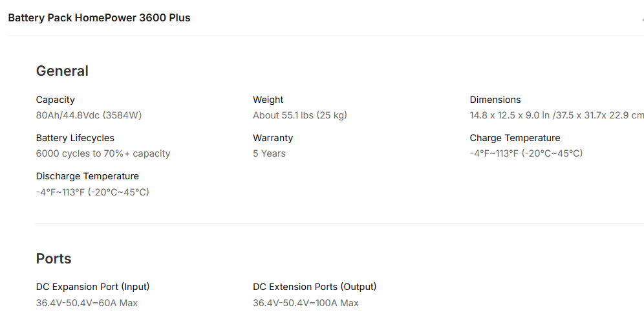
Task: Select the Dimensions label
Action: tap(495, 100)
